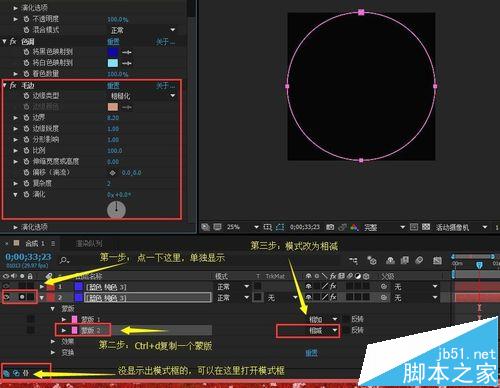Click the motion blur enable icon in timeline
The image size is (500, 388).
point(419,260)
